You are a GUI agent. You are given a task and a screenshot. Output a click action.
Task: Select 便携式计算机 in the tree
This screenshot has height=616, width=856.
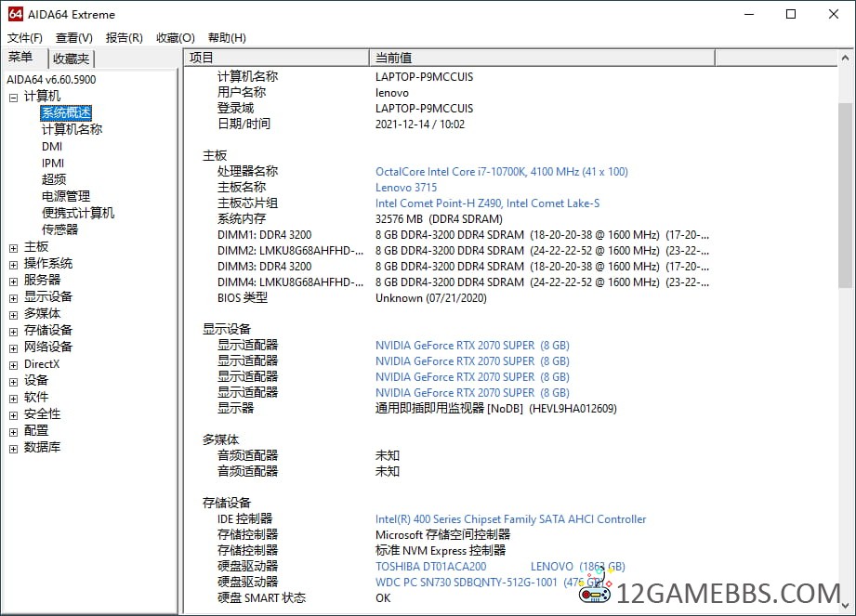[x=78, y=213]
